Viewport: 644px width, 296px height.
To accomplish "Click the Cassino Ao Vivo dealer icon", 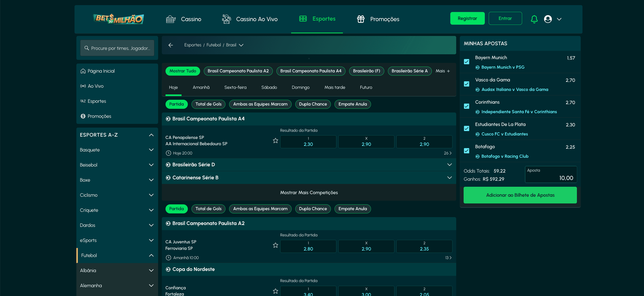I will [x=227, y=19].
